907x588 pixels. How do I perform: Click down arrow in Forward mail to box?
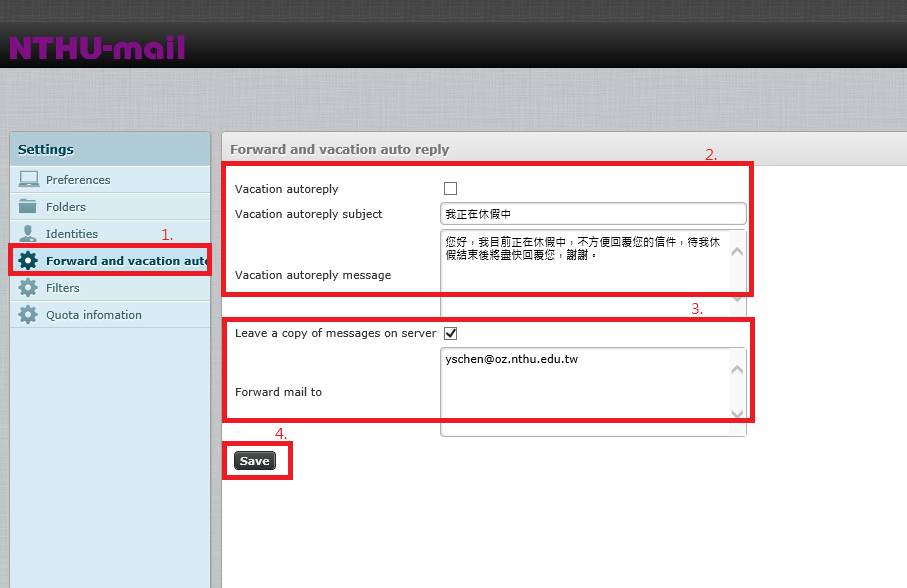737,413
